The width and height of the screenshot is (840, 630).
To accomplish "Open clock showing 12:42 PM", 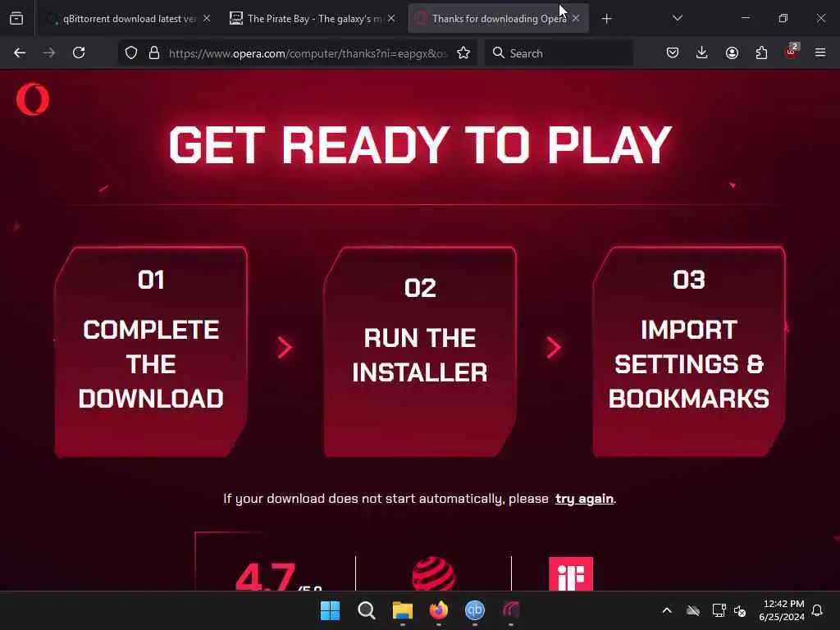I will (782, 610).
